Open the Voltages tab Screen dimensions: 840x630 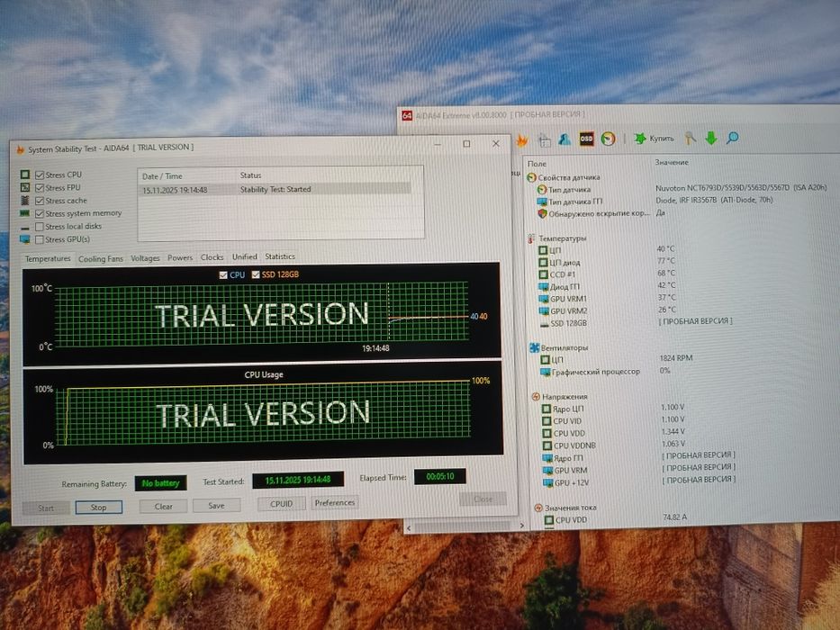click(145, 258)
